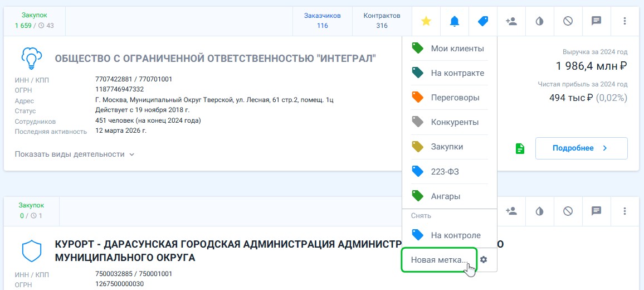Click the bell notification icon in ИНТЕГРАЛ card
Image resolution: width=644 pixels, height=290 pixels.
[454, 21]
